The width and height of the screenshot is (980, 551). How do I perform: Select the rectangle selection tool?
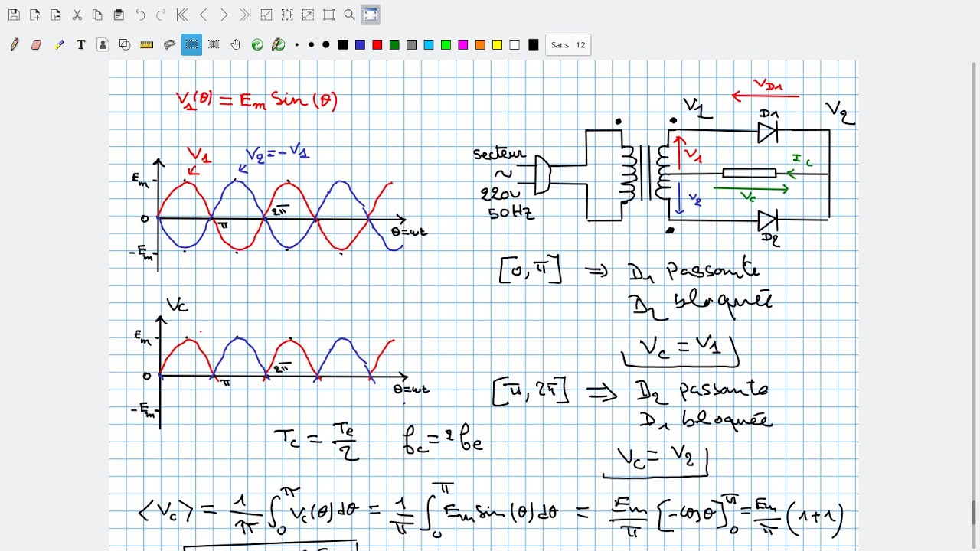pyautogui.click(x=191, y=45)
